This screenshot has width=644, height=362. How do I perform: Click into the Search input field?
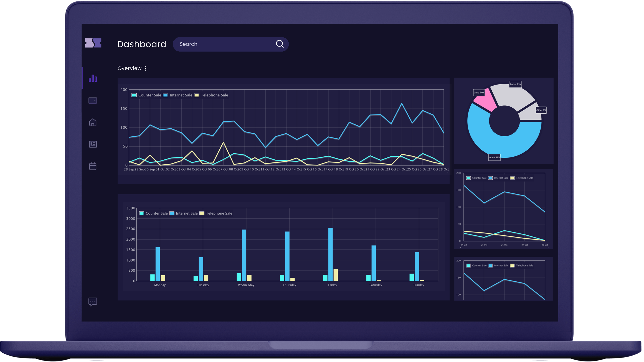coord(231,44)
